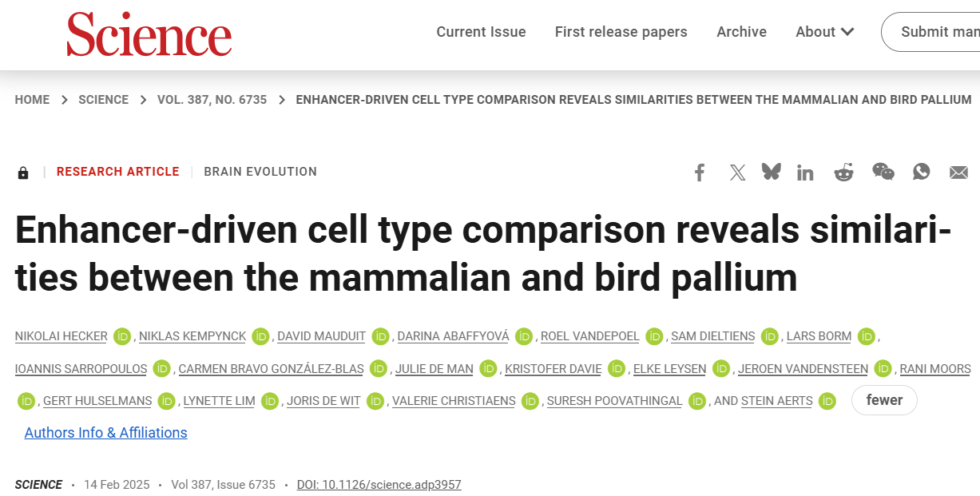The width and height of the screenshot is (980, 496).
Task: Share article on Bluesky
Action: [771, 172]
